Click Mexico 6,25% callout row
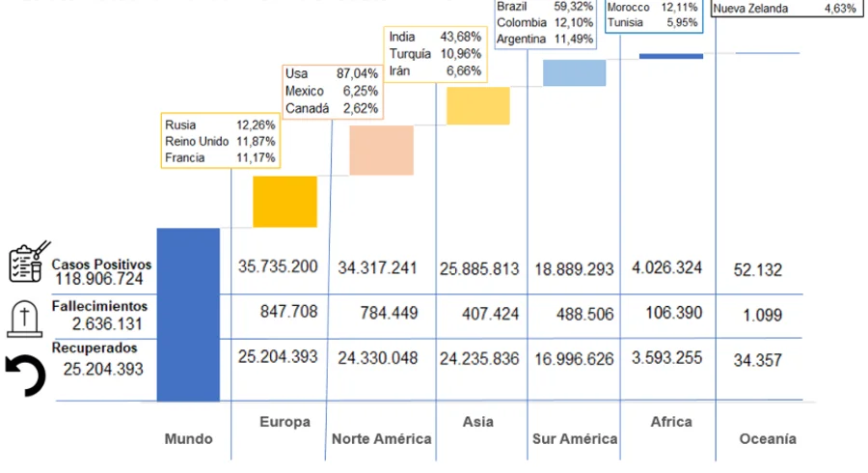This screenshot has width=868, height=473. pos(332,91)
